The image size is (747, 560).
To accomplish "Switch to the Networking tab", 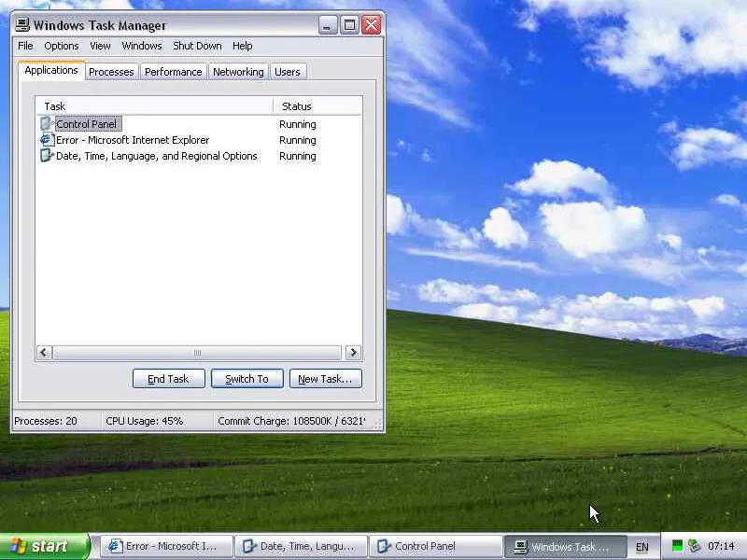I will (238, 72).
